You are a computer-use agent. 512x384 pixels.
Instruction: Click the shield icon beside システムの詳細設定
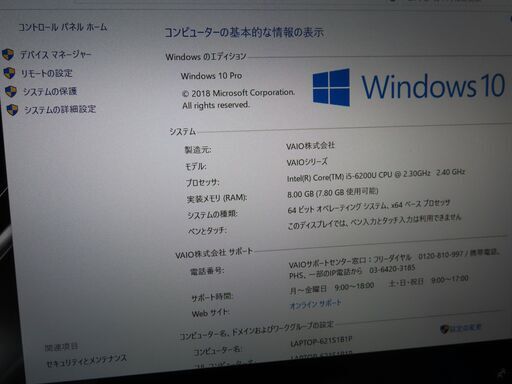12,110
